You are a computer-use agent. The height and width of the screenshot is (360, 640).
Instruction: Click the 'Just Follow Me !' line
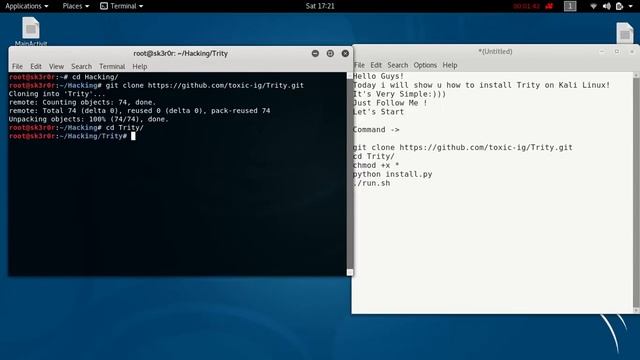[x=390, y=103]
